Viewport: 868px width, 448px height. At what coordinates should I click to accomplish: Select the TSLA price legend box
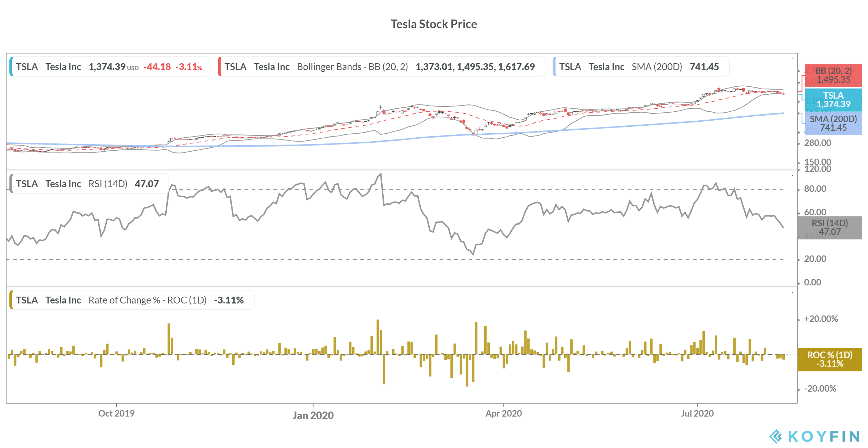[110, 66]
